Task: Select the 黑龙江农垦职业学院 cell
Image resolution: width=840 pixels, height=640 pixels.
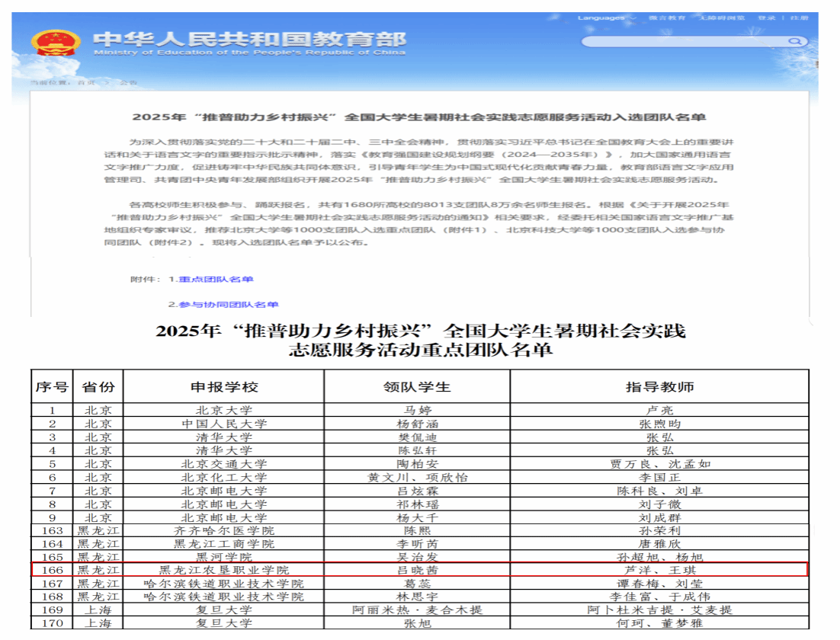Action: click(224, 570)
